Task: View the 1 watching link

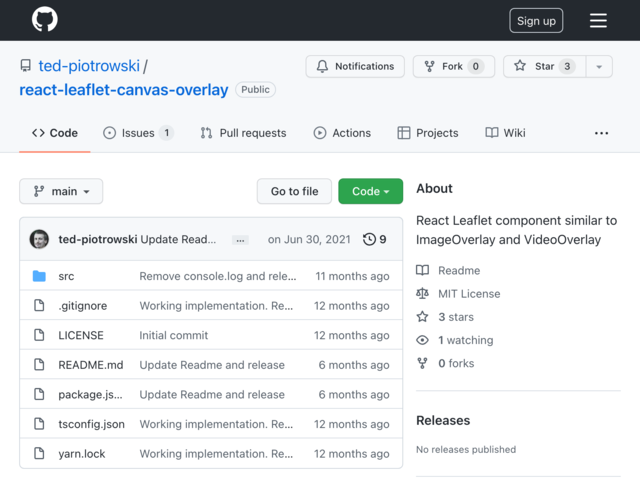Action: click(x=466, y=340)
